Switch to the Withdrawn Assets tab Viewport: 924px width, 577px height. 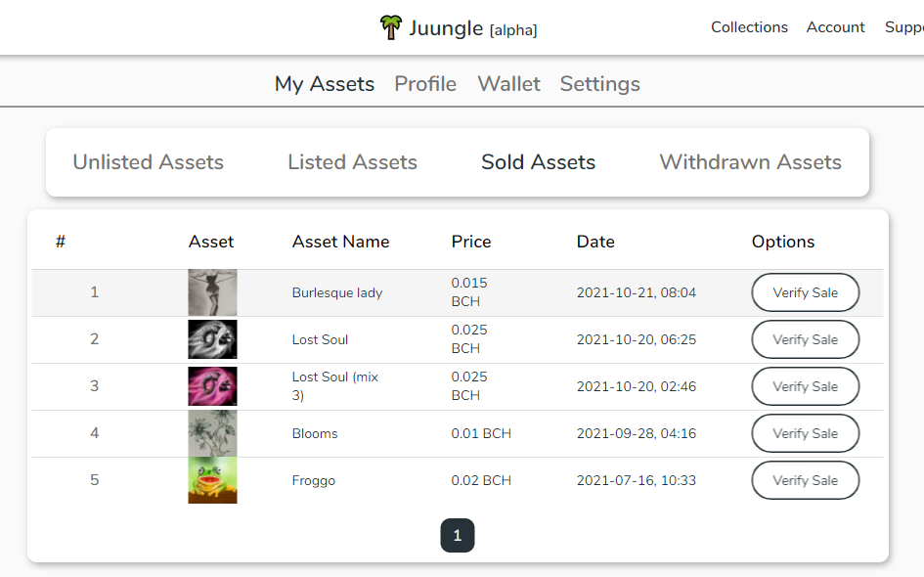750,162
